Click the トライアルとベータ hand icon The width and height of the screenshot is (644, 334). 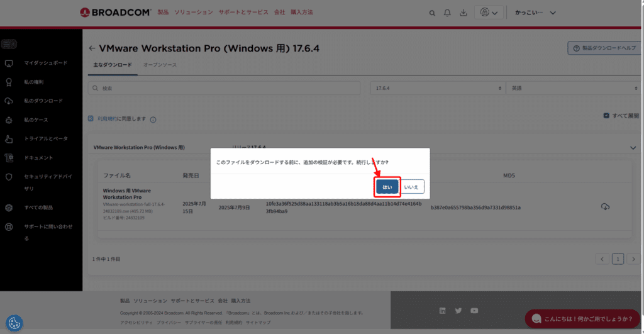pyautogui.click(x=9, y=139)
